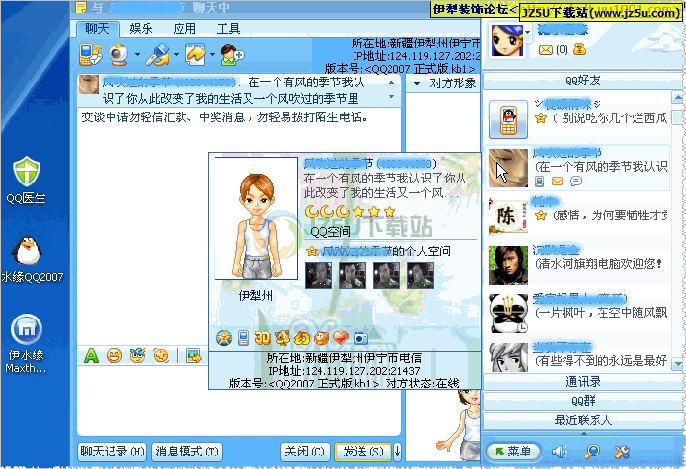
Task: Click the font settings A icon
Action: [x=91, y=356]
